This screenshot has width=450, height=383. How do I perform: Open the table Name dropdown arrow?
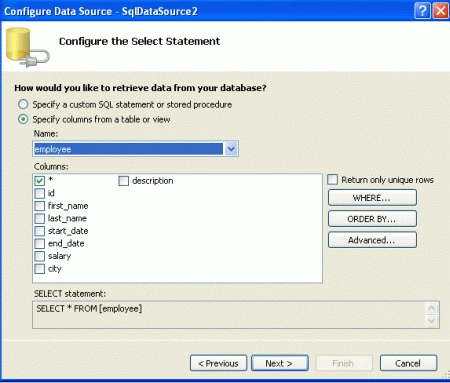(231, 149)
